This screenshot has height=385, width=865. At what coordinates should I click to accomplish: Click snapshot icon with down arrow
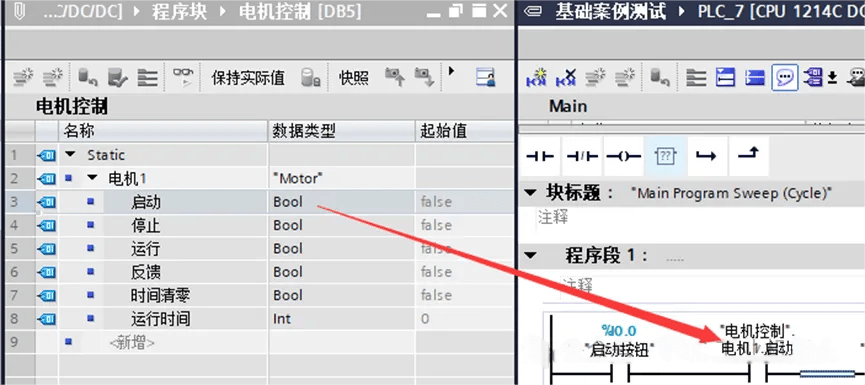tap(424, 77)
